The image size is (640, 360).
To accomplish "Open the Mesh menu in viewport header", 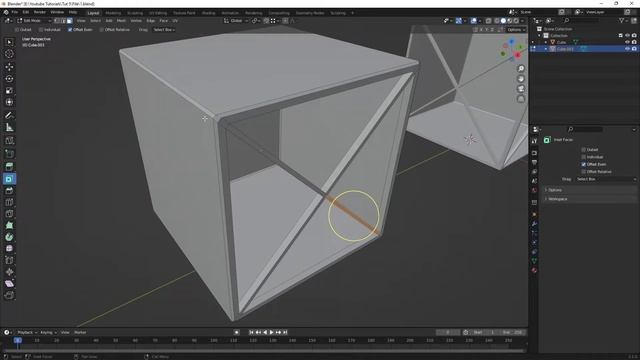I will 121,20.
